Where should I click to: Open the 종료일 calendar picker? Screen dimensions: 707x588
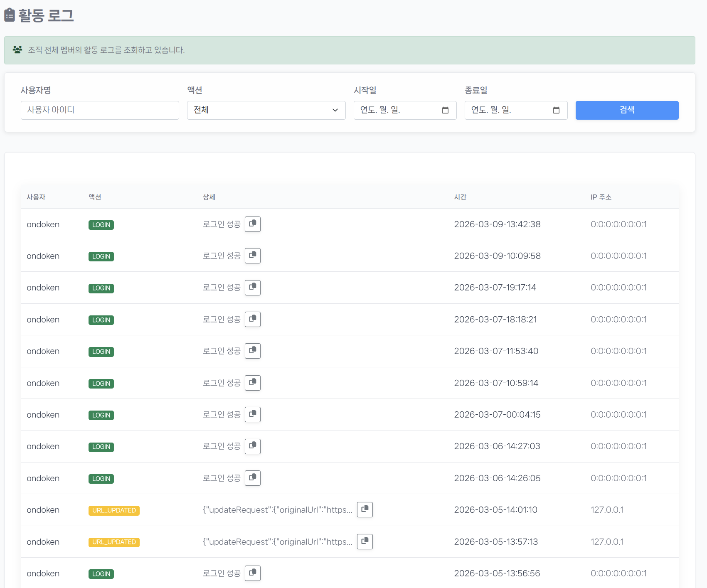[556, 110]
